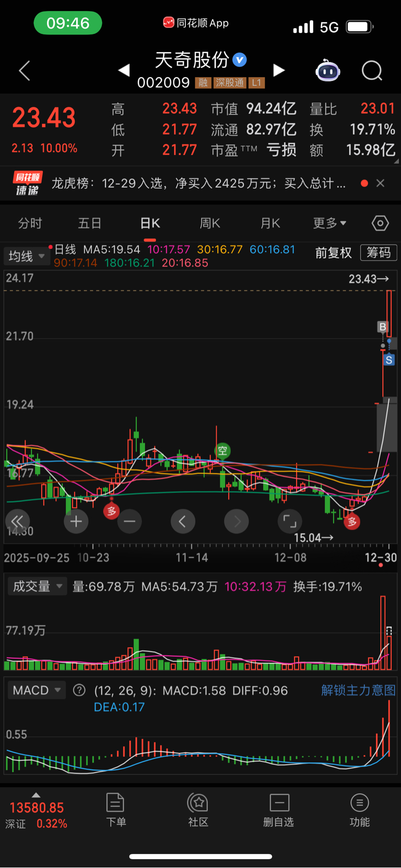
Task: Dismiss the 龙虎榜 news banner
Action: tap(381, 183)
